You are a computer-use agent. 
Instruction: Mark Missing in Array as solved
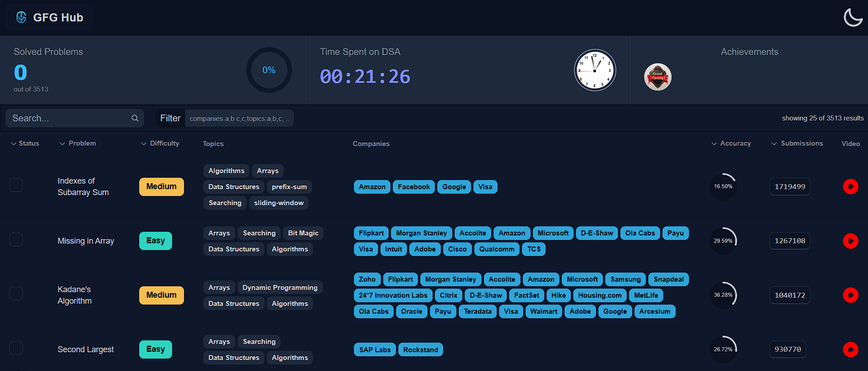click(x=16, y=240)
